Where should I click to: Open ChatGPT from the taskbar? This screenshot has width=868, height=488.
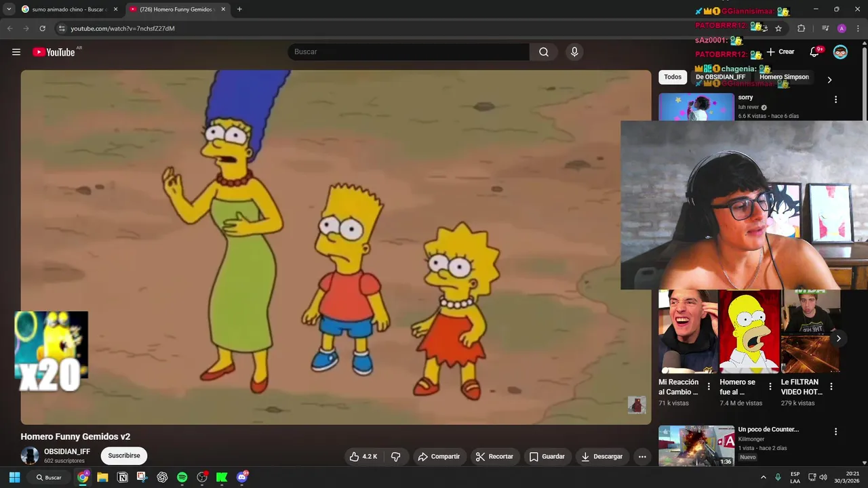162,477
